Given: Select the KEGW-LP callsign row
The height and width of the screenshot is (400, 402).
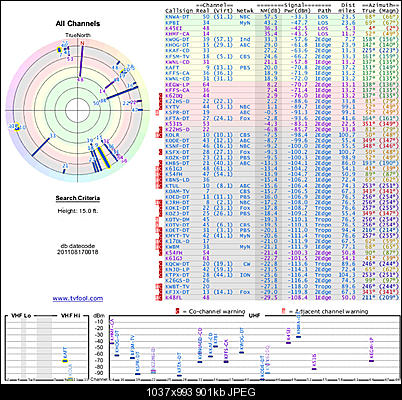Looking at the screenshot, I should [282, 84].
